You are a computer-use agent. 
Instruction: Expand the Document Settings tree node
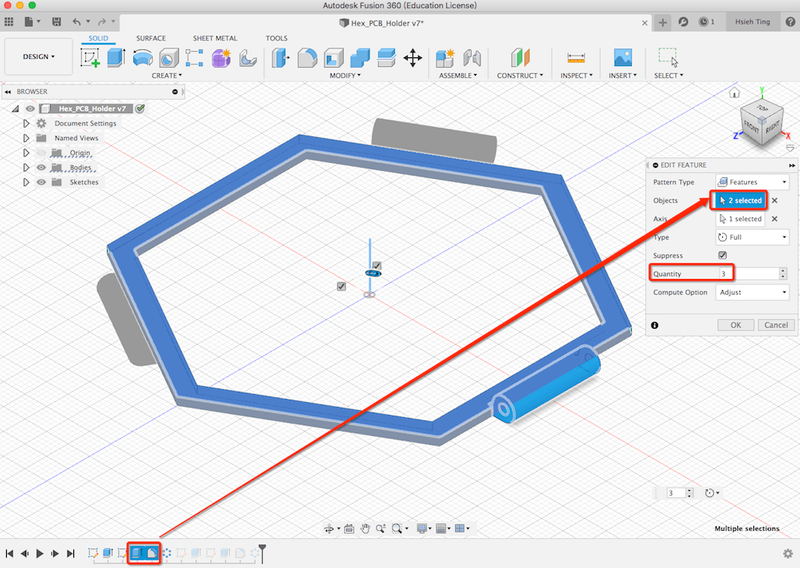point(27,123)
